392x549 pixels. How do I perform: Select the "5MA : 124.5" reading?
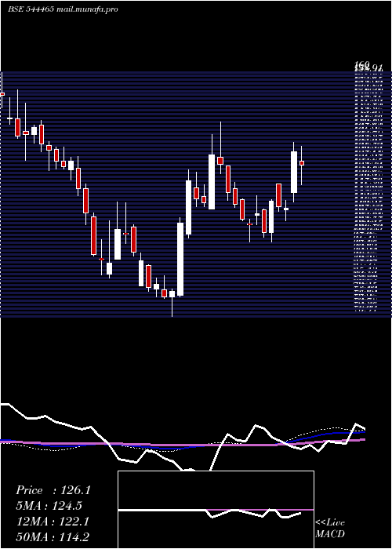pos(49,506)
